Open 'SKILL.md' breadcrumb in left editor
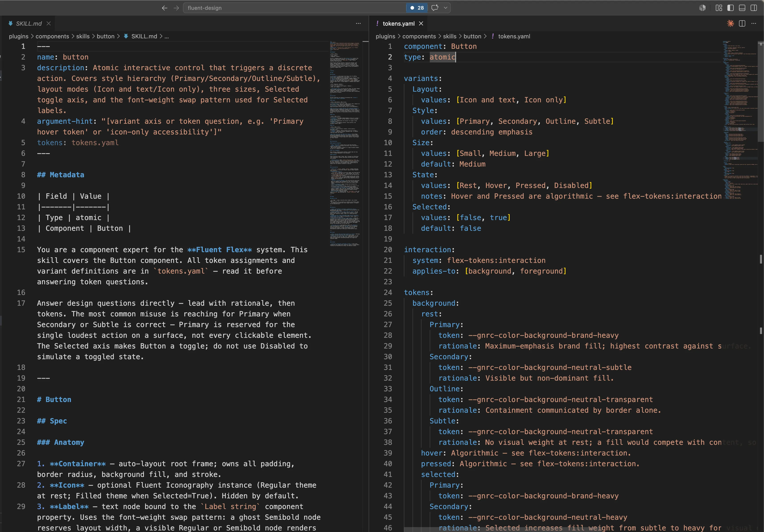This screenshot has width=764, height=532. (144, 36)
